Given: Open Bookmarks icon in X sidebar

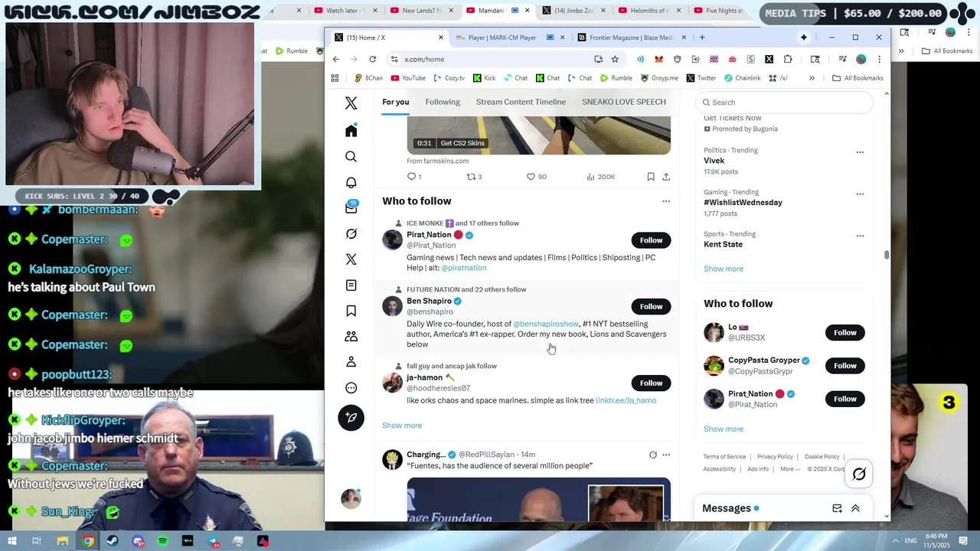Looking at the screenshot, I should 351,311.
